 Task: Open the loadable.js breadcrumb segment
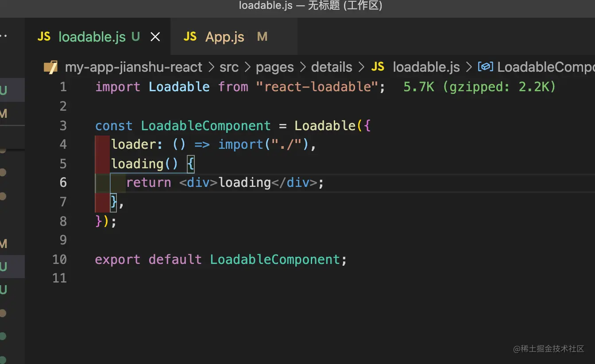tap(426, 67)
